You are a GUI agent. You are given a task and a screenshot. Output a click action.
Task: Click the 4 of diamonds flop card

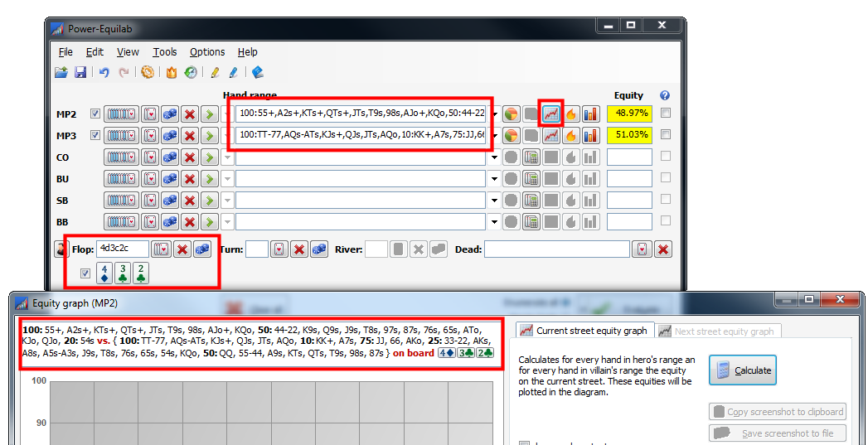(104, 273)
